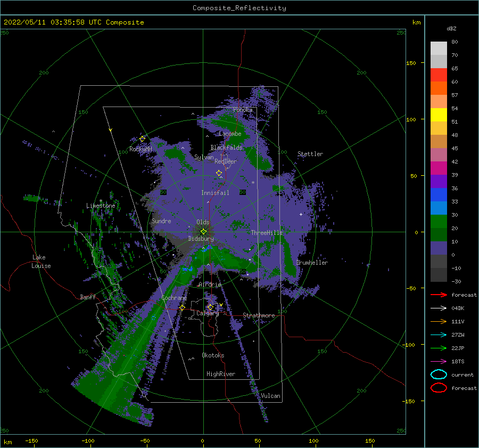The width and height of the screenshot is (479, 448).
Task: Click the Composite_Reflectivity title
Action: tap(239, 8)
